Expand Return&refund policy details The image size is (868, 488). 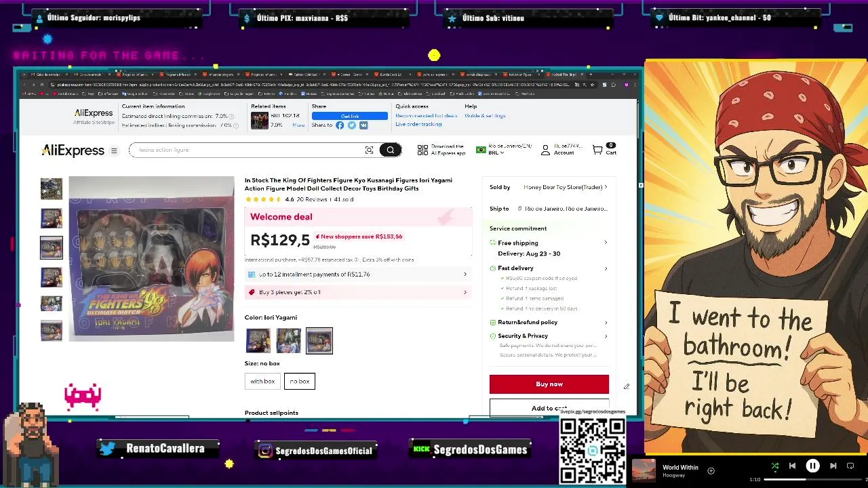tap(606, 323)
